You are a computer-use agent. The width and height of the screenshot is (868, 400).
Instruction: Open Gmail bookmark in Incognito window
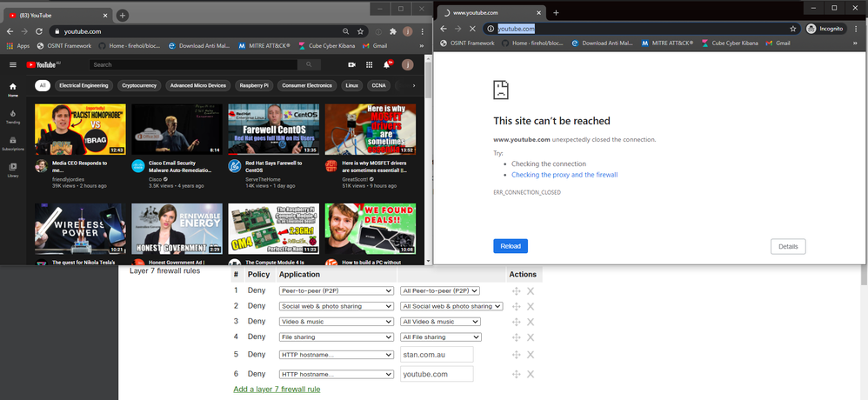pyautogui.click(x=778, y=43)
